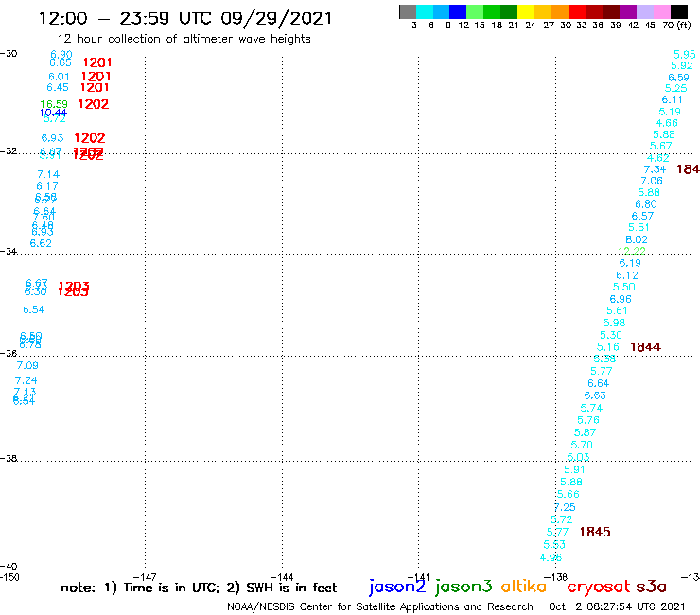The image size is (700, 615).
Task: Click the 5.03 wave height value
Action: (578, 457)
